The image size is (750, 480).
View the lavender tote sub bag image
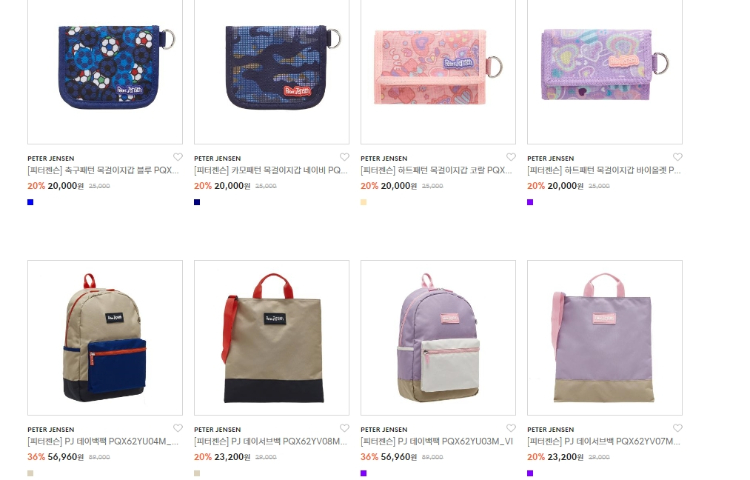[x=605, y=338]
